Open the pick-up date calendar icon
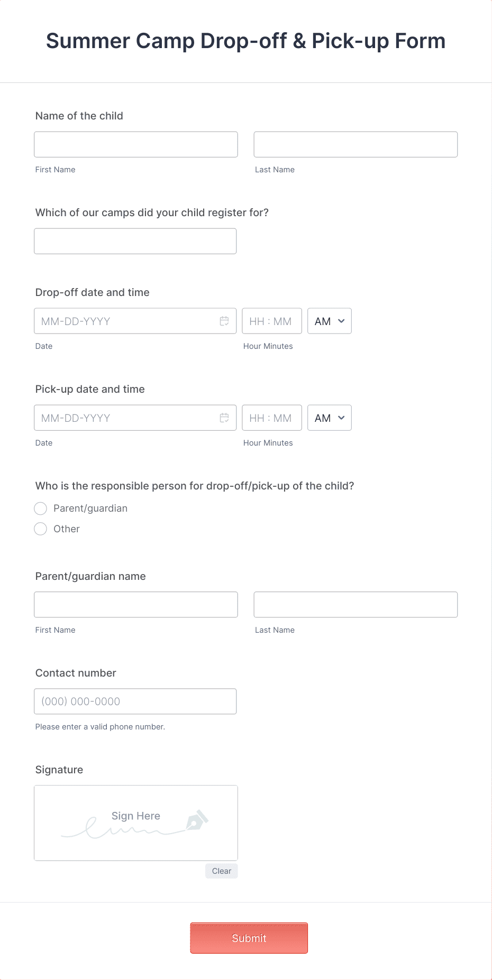Viewport: 492px width, 980px height. pyautogui.click(x=224, y=418)
